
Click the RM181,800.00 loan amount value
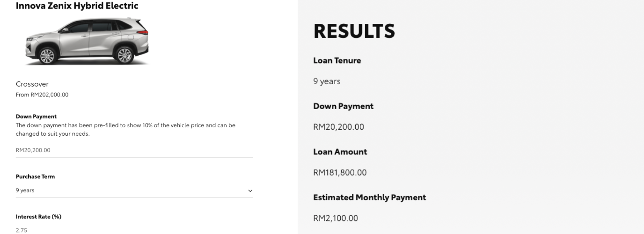(340, 173)
